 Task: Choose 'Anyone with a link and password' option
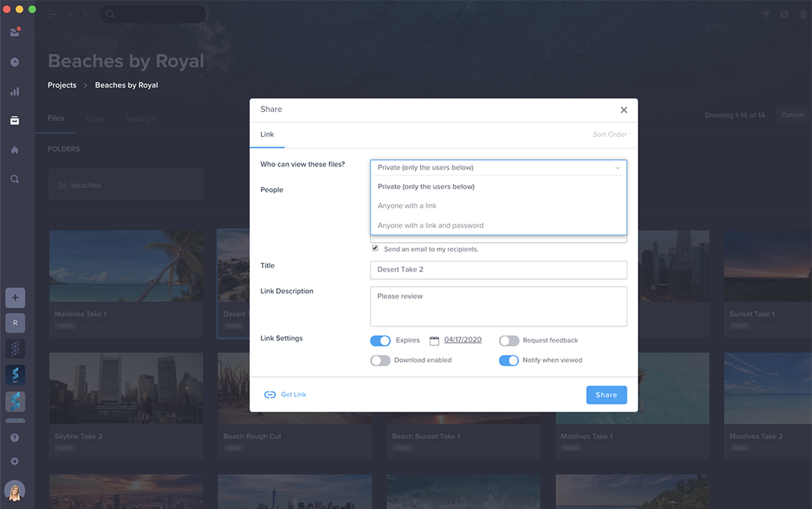pos(498,226)
